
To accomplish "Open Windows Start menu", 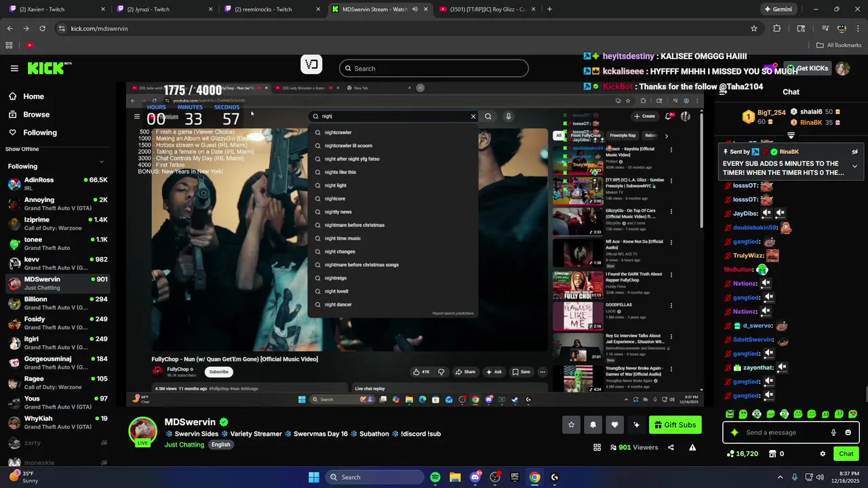I will [314, 477].
